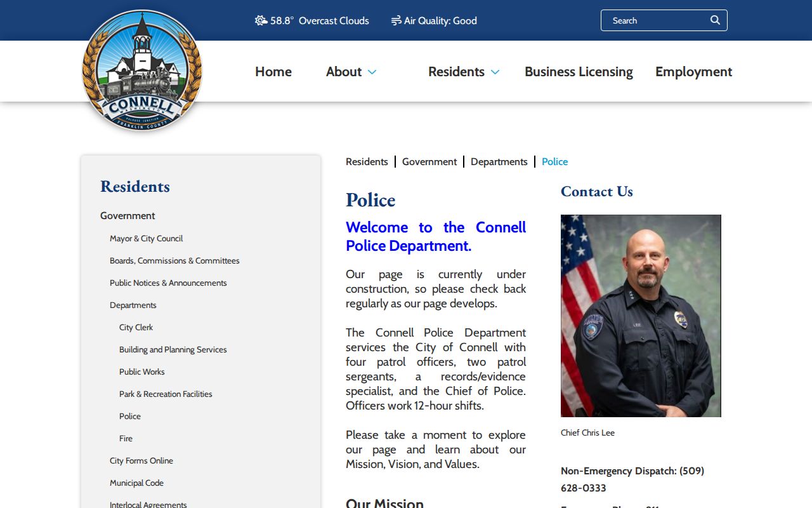
Task: Open Fire sidebar link
Action: tap(126, 439)
